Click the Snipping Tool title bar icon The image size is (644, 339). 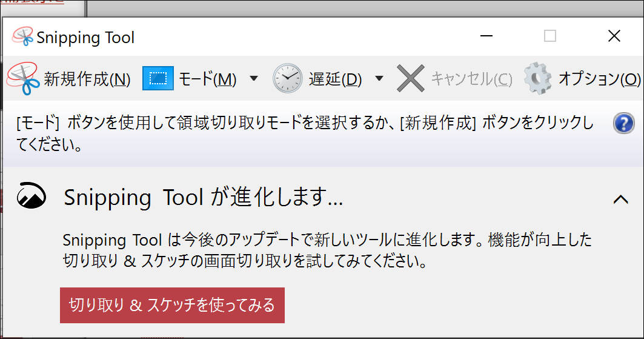point(22,36)
